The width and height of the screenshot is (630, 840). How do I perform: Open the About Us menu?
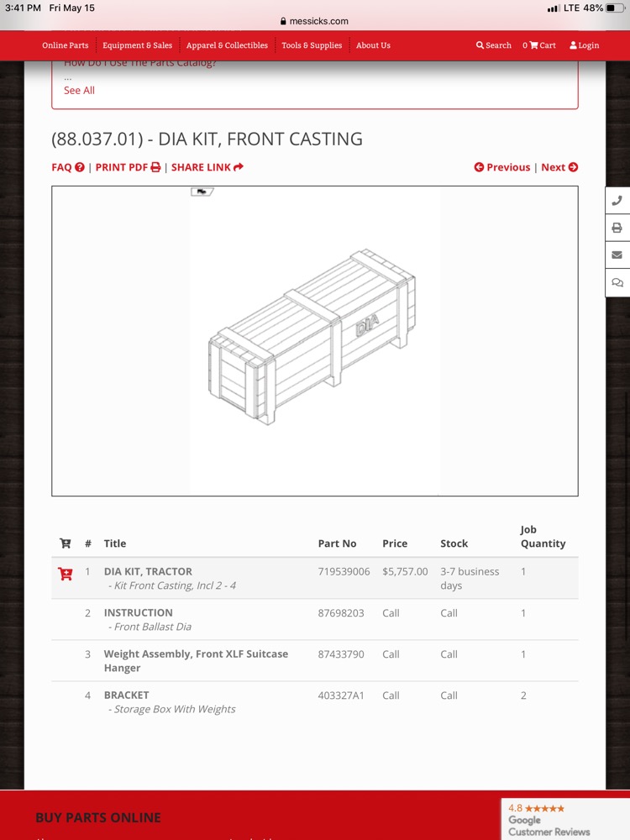click(x=374, y=45)
